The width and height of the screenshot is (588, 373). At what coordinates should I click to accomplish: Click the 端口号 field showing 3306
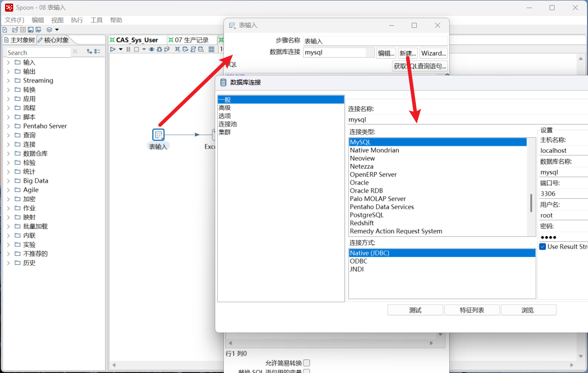click(x=564, y=194)
